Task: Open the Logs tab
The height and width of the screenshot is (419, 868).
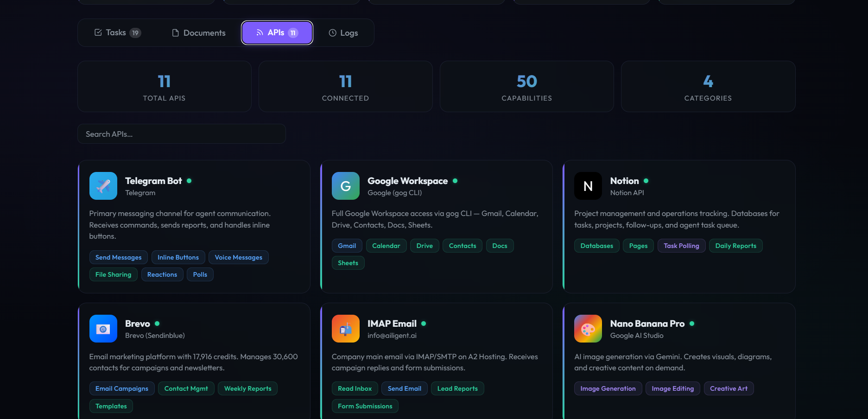Action: tap(343, 33)
